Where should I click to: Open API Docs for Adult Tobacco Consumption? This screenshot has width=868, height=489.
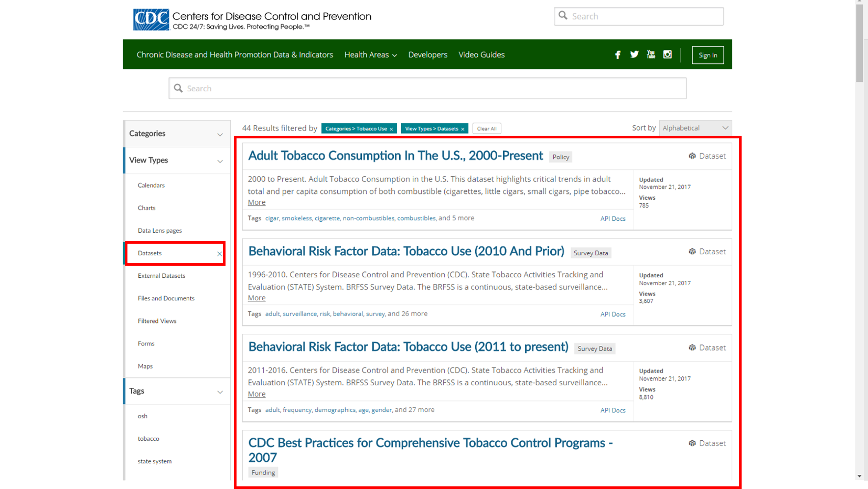(613, 219)
